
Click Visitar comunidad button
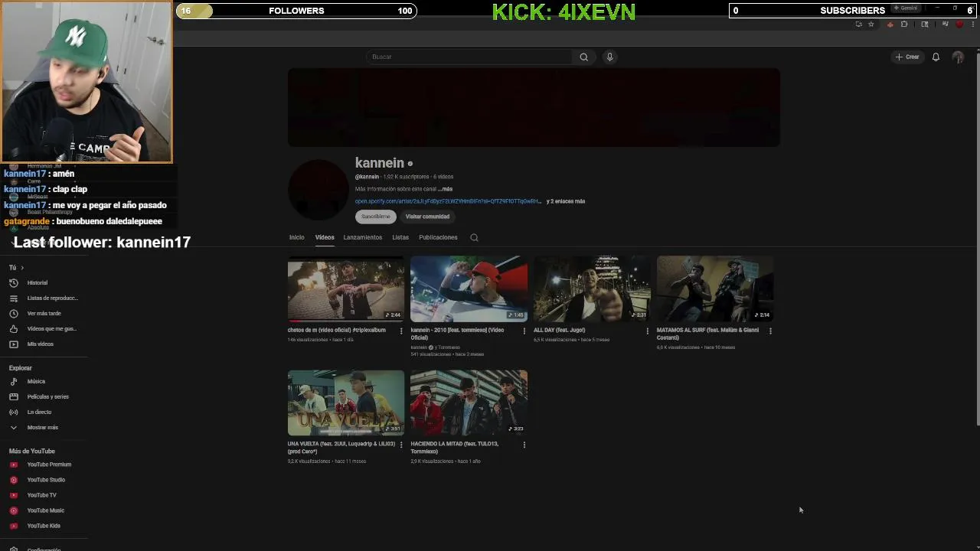(427, 217)
